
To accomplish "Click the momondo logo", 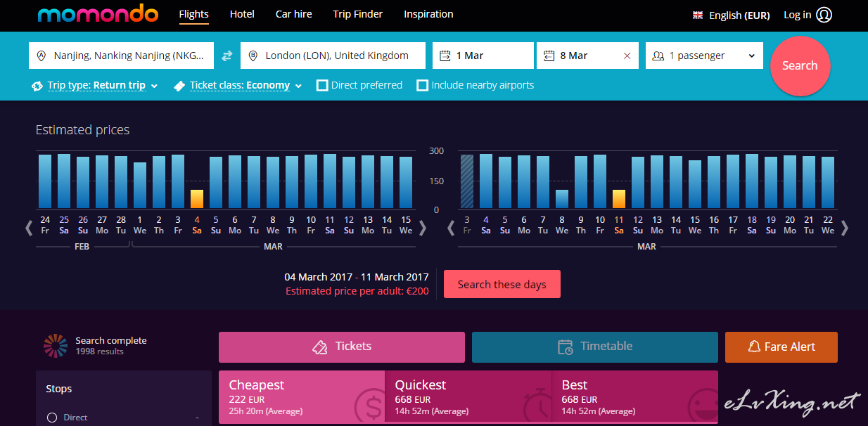I will coord(98,14).
